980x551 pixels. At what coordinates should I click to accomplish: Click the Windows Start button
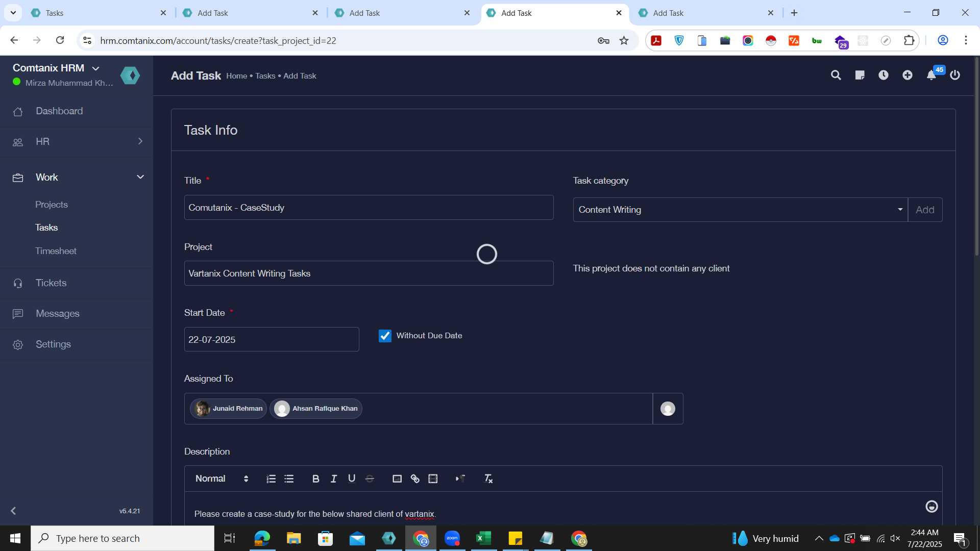click(15, 538)
